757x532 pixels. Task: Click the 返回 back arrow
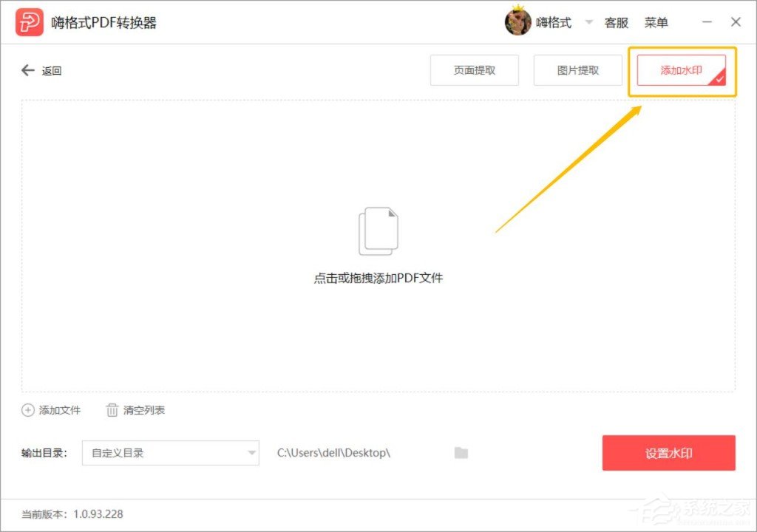(27, 69)
